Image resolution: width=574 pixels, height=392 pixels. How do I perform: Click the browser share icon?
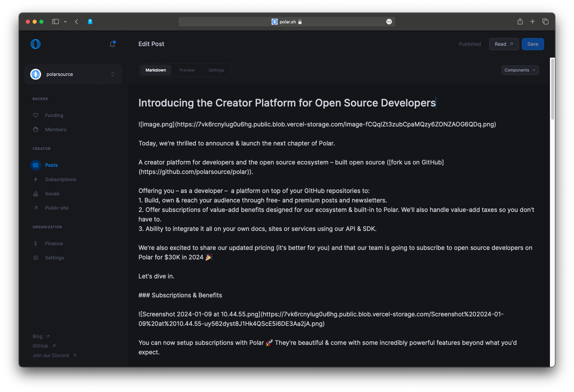coord(520,21)
